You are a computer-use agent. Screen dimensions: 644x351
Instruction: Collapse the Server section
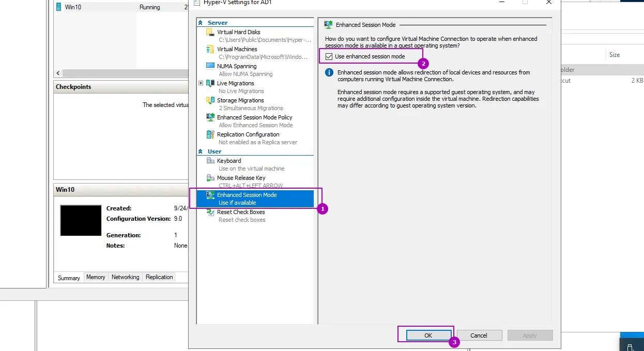coord(201,23)
